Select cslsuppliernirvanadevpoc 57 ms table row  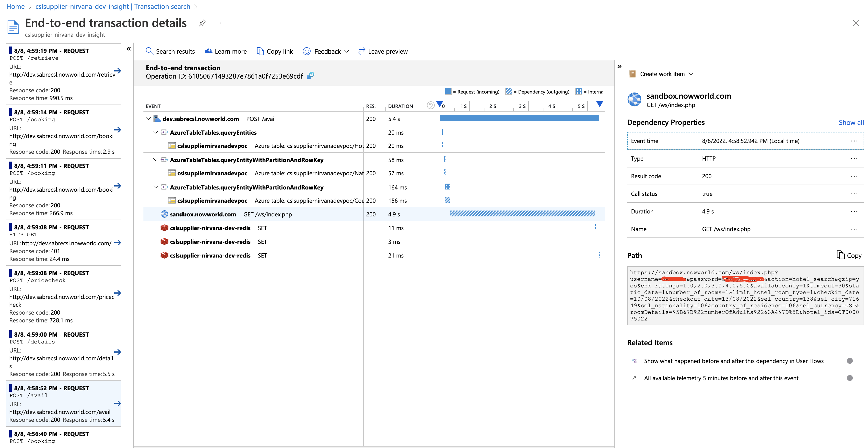coord(374,173)
